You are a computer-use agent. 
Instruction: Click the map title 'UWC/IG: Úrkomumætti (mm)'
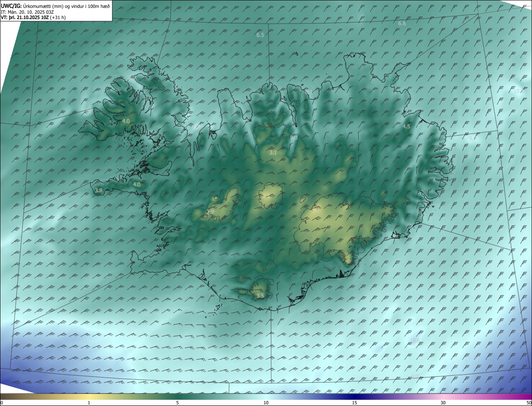32,6
